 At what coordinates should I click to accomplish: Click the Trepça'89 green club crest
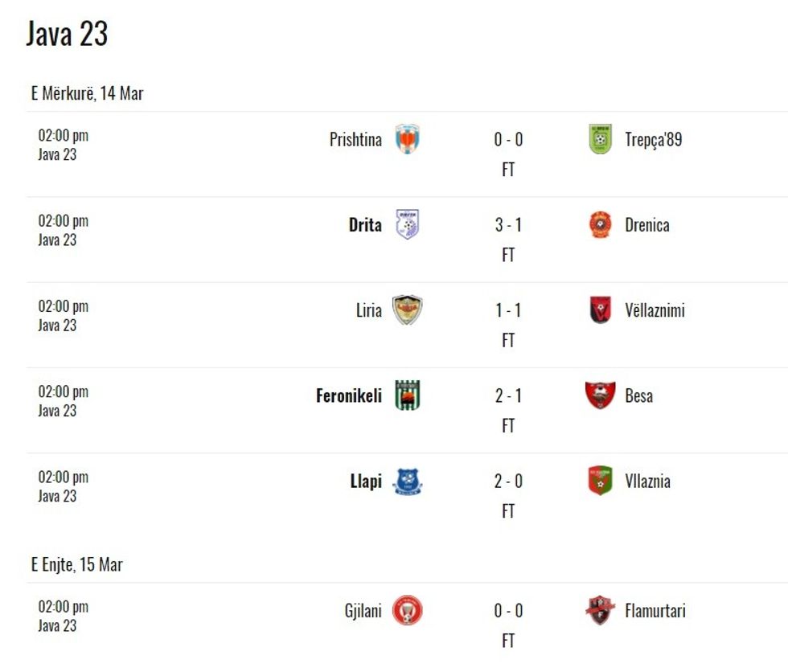tap(600, 139)
